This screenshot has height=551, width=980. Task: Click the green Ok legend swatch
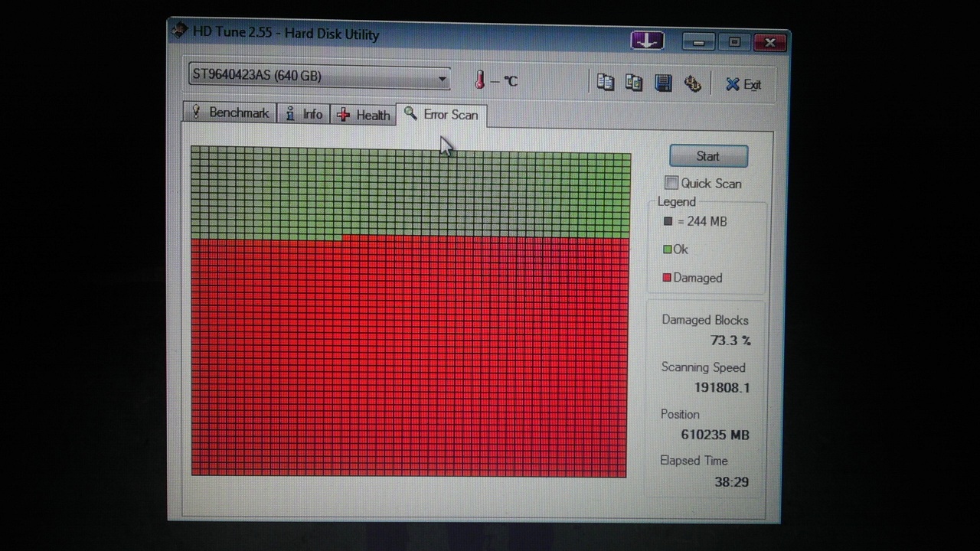coord(668,249)
